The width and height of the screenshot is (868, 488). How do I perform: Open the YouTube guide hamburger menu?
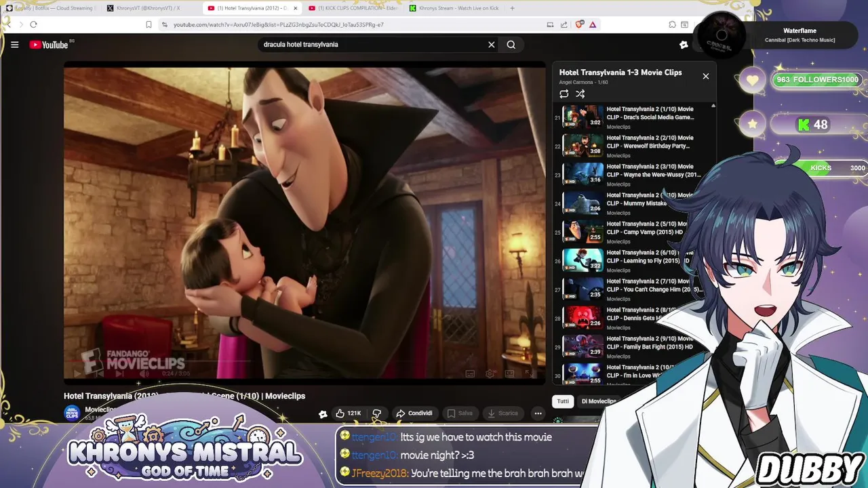point(14,45)
